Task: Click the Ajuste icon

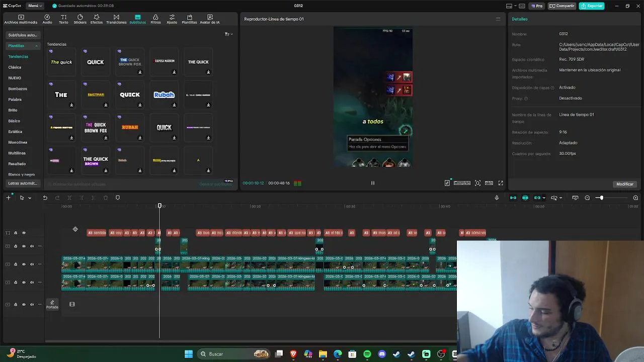Action: coord(172,19)
